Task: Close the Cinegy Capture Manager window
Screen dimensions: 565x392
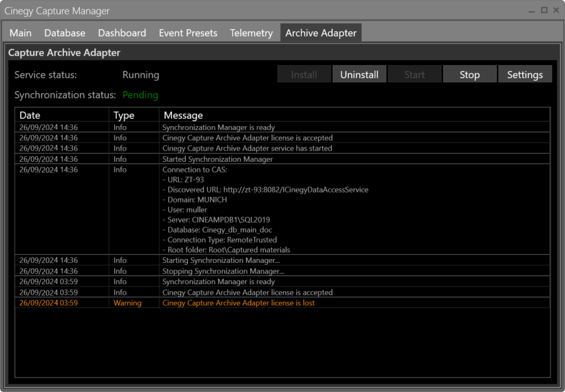Action: click(x=556, y=11)
